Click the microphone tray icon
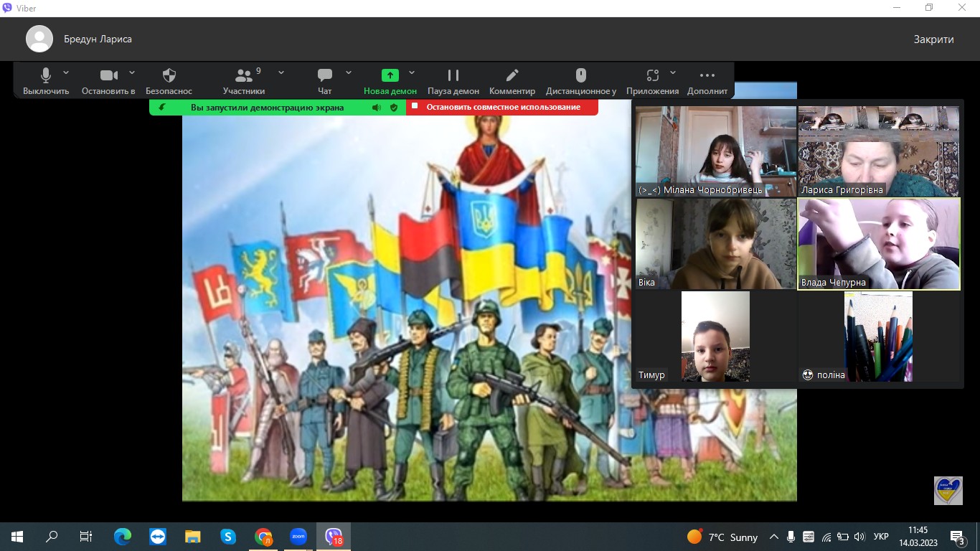 [x=791, y=537]
